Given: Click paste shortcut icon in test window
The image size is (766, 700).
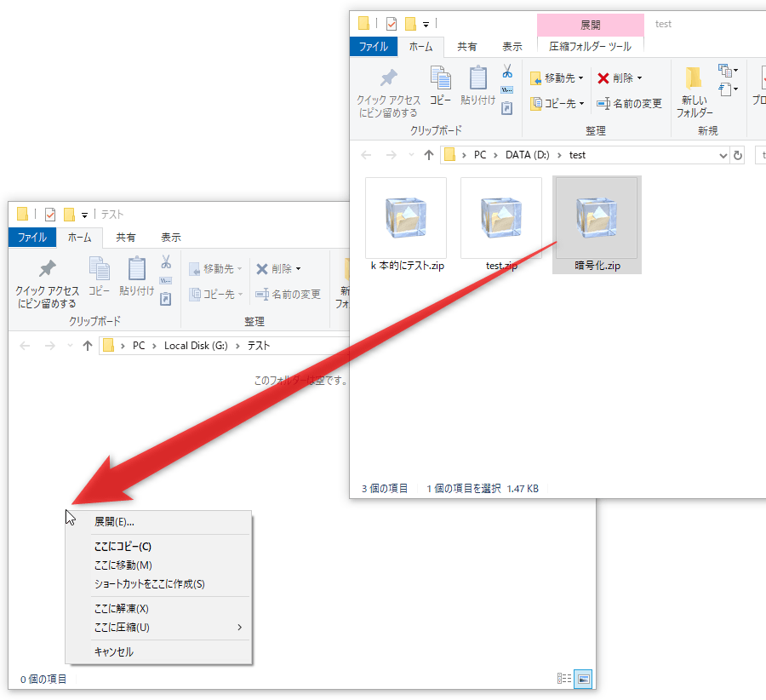Looking at the screenshot, I should (x=507, y=108).
